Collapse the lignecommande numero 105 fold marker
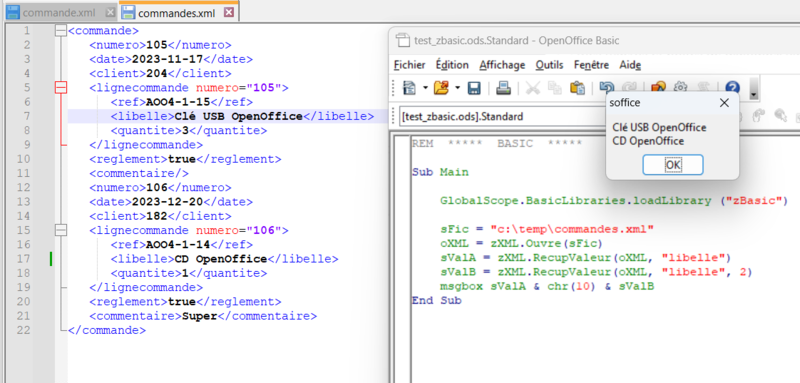This screenshot has width=800, height=383. coord(61,88)
